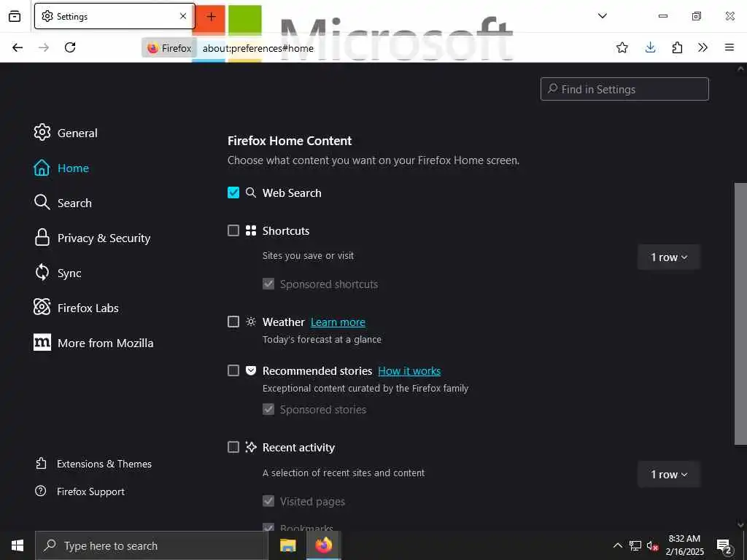Open General settings category

pyautogui.click(x=66, y=133)
